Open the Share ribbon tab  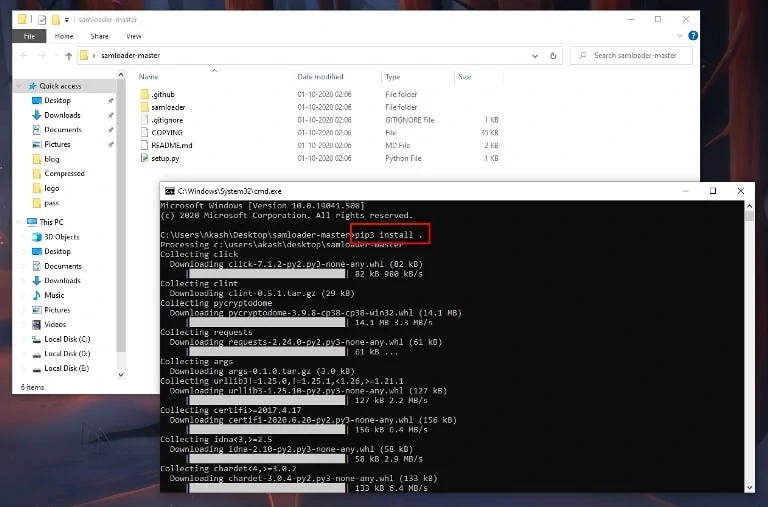99,36
